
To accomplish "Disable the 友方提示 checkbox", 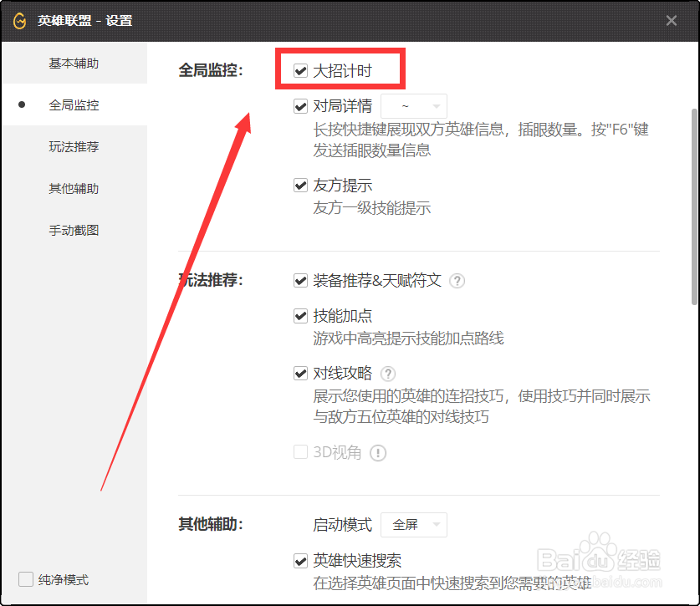I will click(300, 185).
